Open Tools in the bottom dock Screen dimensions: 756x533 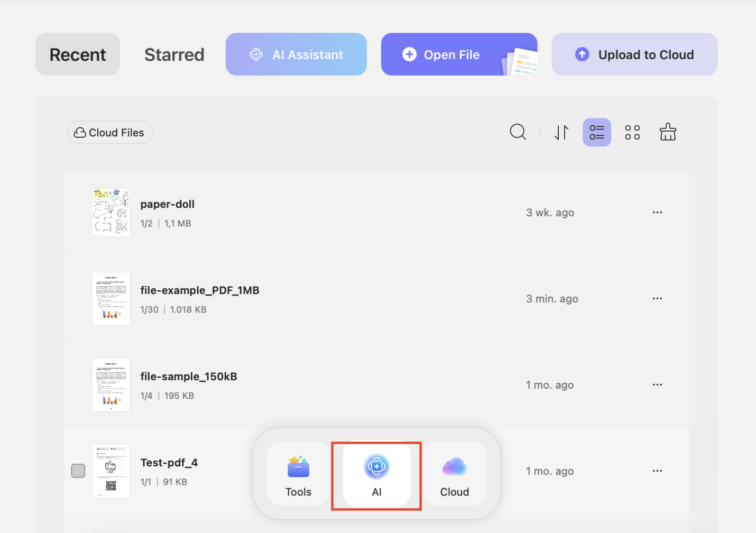point(298,475)
